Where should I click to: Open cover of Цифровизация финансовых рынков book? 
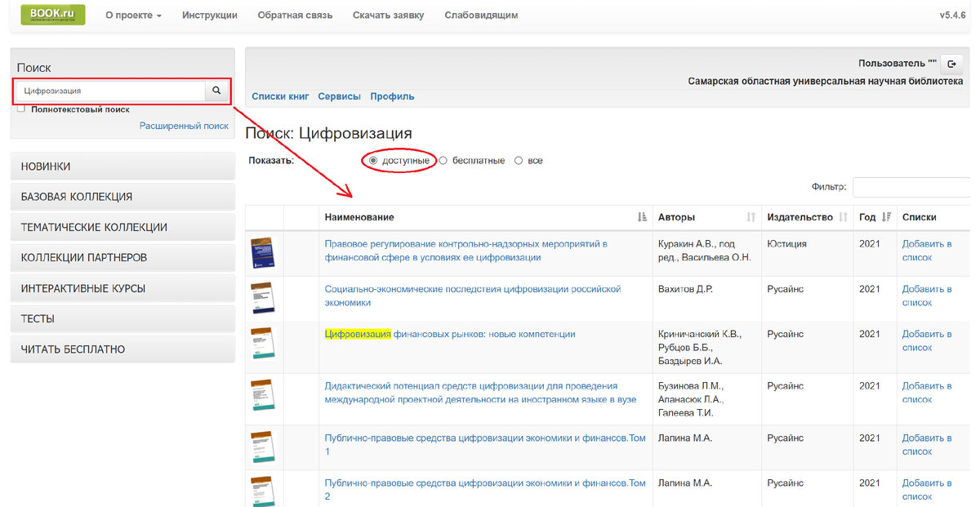click(x=263, y=343)
